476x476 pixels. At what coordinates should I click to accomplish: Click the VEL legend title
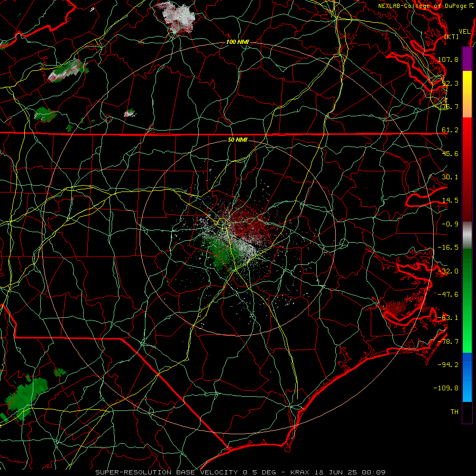pyautogui.click(x=464, y=31)
